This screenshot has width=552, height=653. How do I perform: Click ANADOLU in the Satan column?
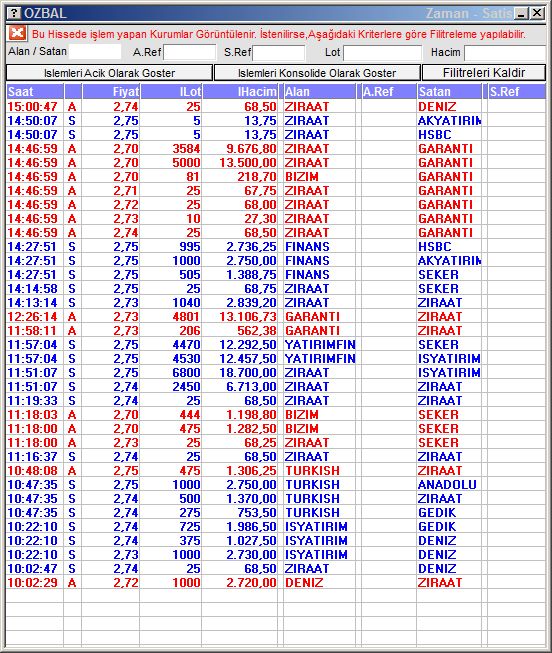click(x=447, y=485)
